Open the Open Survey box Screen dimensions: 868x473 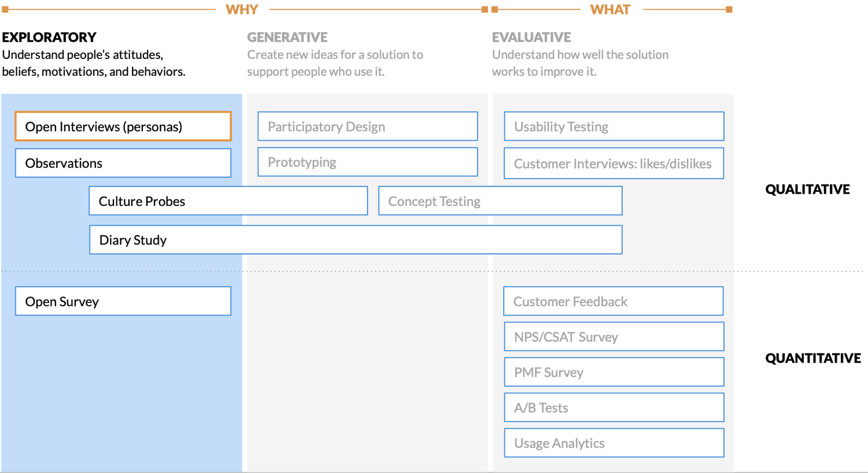tap(123, 301)
